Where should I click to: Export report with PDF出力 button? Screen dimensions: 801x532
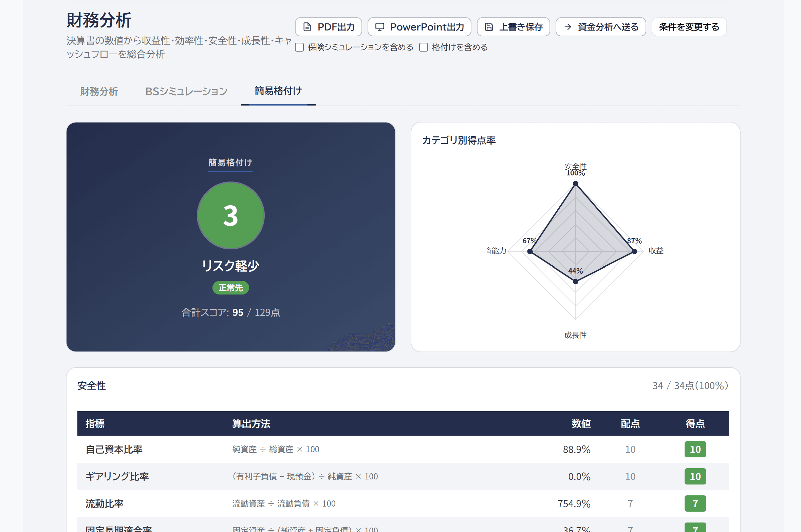(329, 27)
